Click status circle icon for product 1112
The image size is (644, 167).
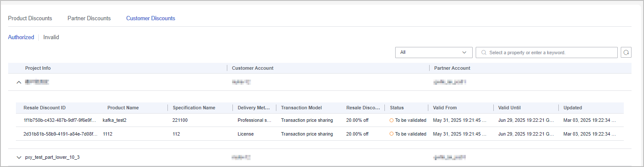tap(392, 134)
